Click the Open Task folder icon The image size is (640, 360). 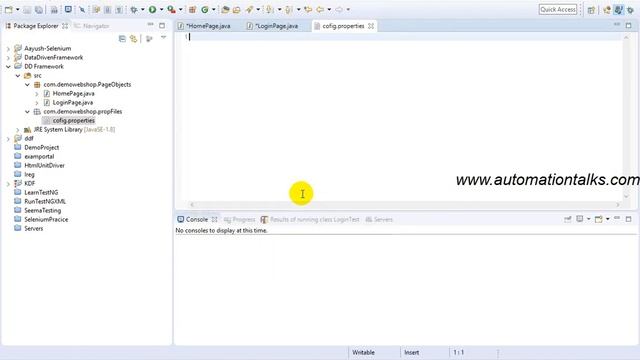tap(236, 9)
